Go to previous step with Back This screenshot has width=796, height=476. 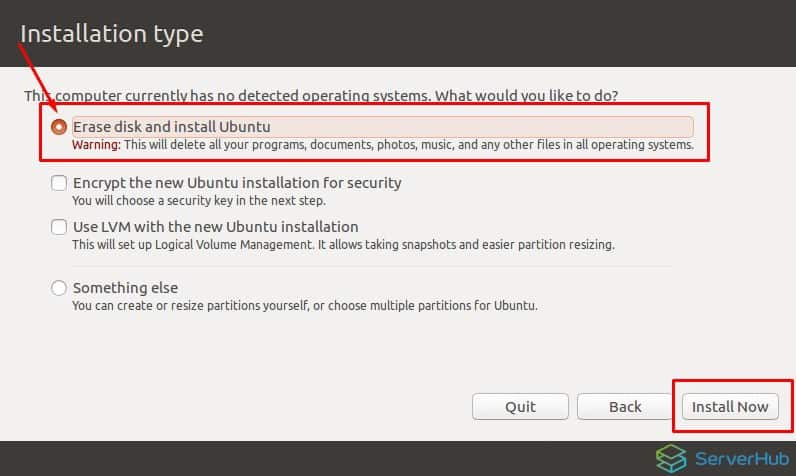pyautogui.click(x=625, y=407)
